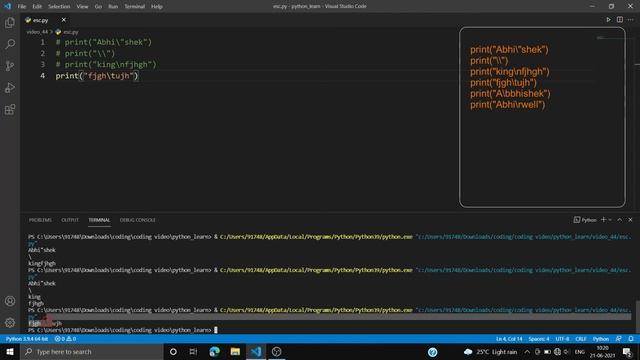The height and width of the screenshot is (360, 640).
Task: Open OBS Studio icon on taskbar
Action: coord(276,352)
